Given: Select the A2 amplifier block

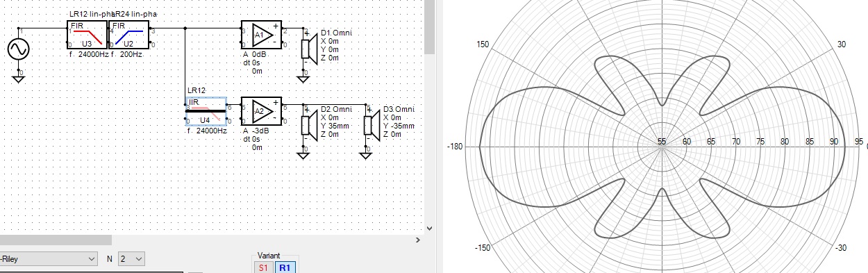Looking at the screenshot, I should (x=261, y=111).
